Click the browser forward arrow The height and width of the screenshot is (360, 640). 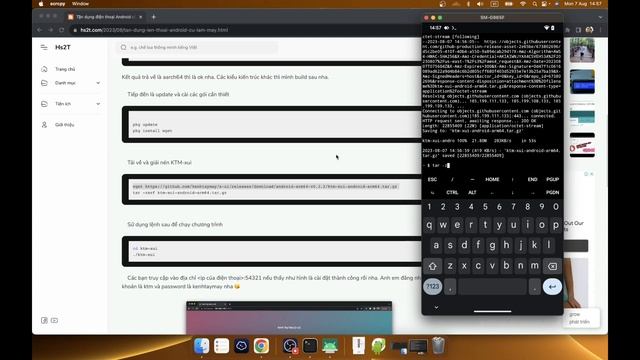click(51, 30)
